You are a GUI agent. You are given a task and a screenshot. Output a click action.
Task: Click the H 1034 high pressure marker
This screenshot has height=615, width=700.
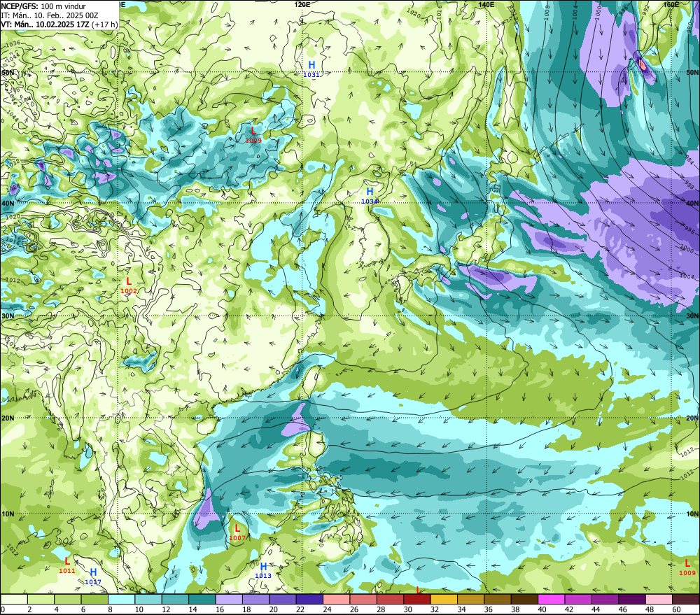pyautogui.click(x=370, y=195)
